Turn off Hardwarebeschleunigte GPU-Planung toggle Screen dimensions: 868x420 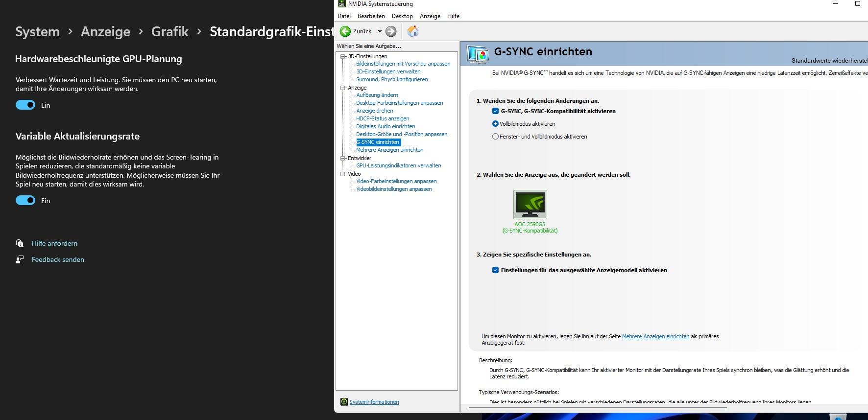pos(25,105)
